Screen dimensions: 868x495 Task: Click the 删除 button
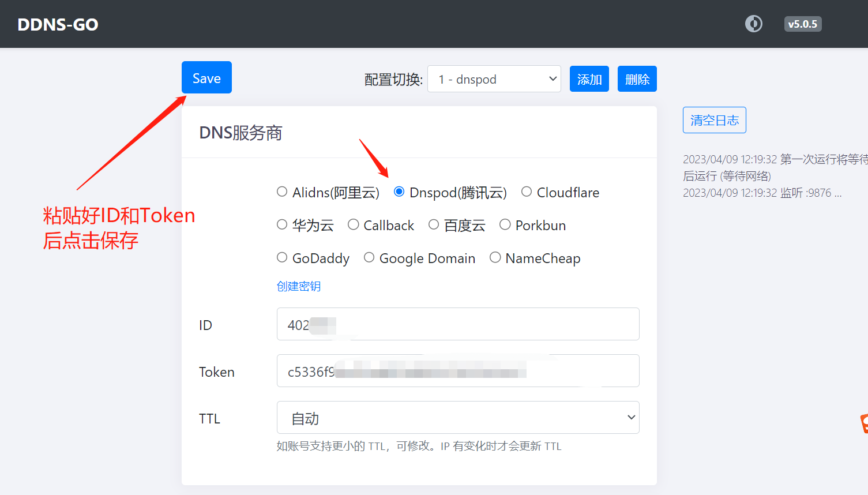pyautogui.click(x=637, y=79)
